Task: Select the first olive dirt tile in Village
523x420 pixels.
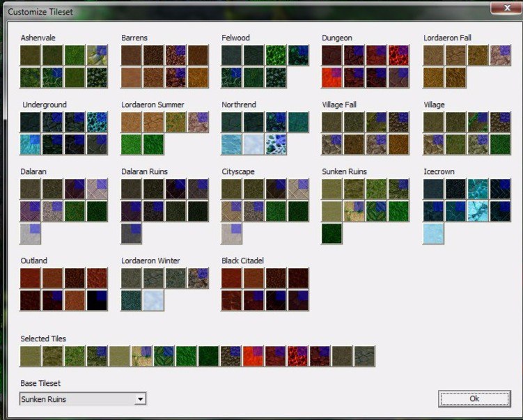Action: [433, 122]
